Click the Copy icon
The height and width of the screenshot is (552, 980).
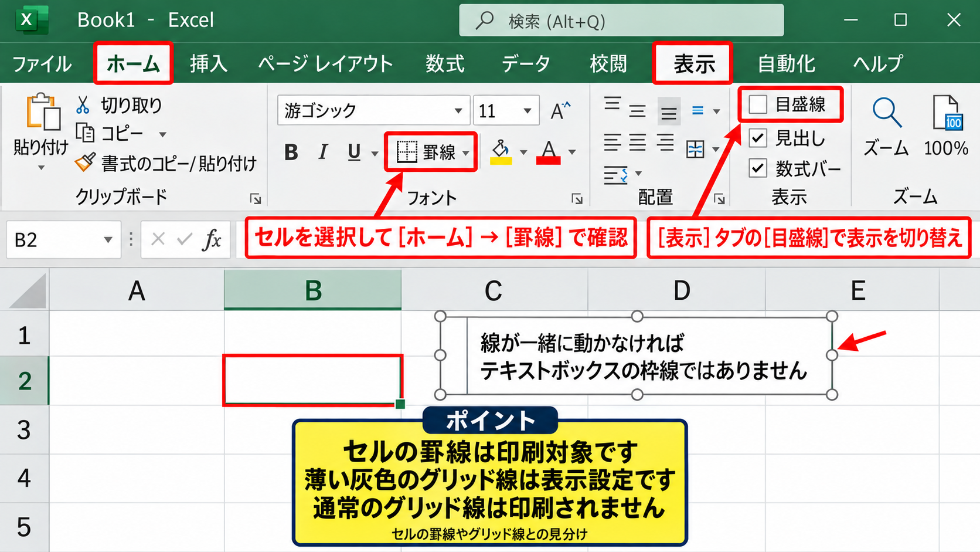tap(86, 133)
